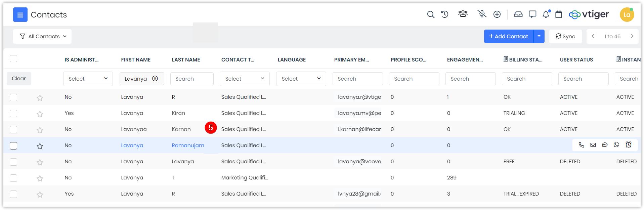Open the recent history clock icon

pos(445,14)
